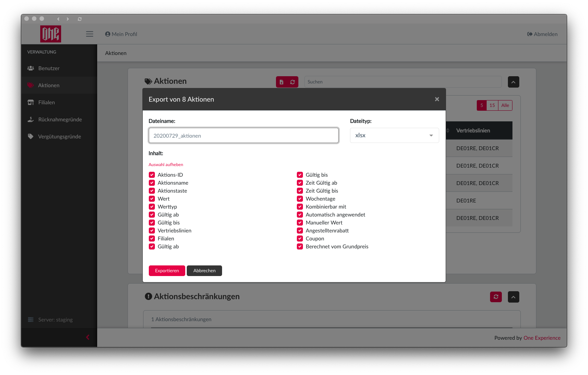Open the One Experience link
This screenshot has height=375, width=588.
(542, 338)
